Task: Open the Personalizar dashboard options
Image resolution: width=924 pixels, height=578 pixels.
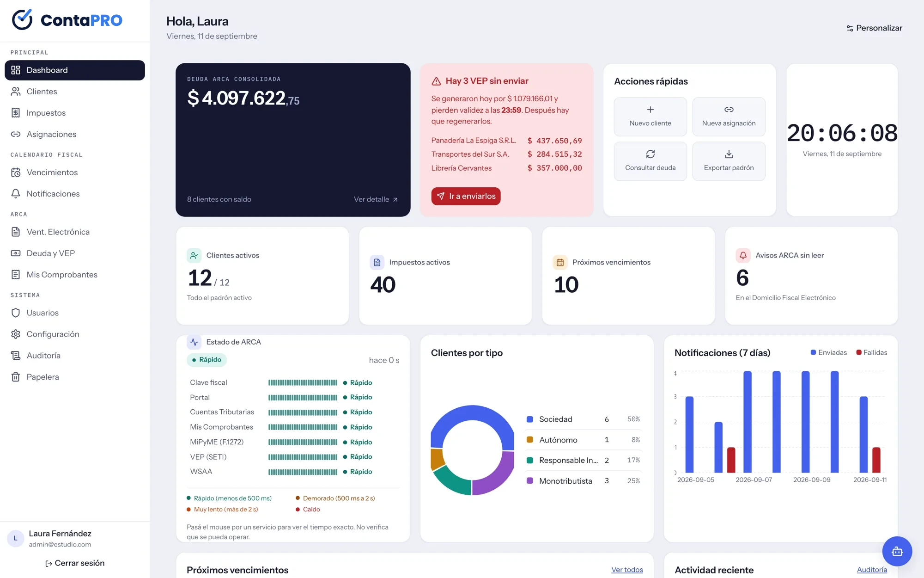Action: coord(874,28)
